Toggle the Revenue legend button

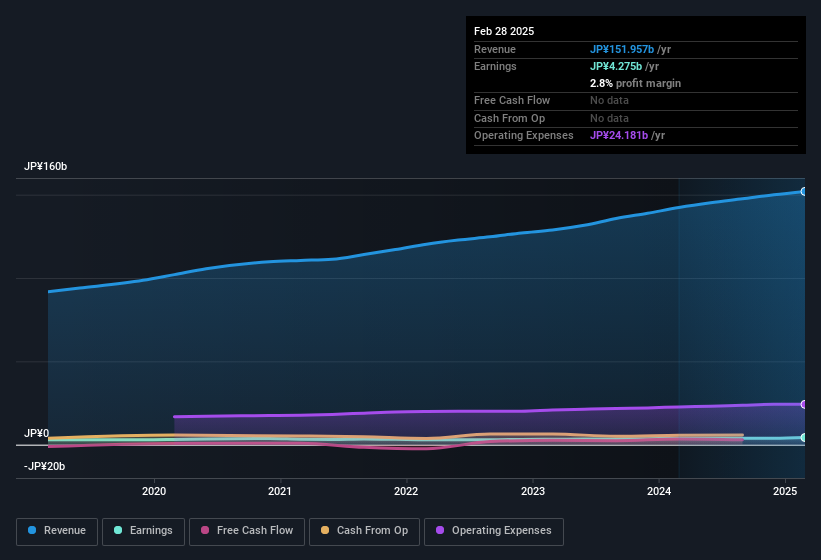click(x=57, y=531)
